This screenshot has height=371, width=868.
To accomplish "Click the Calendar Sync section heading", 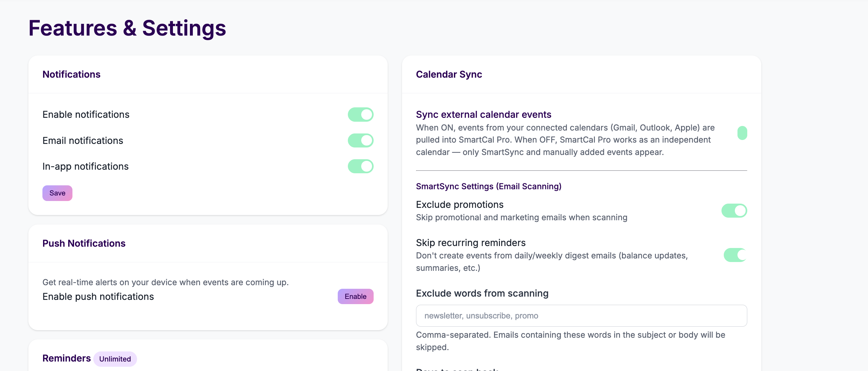I will [x=449, y=74].
